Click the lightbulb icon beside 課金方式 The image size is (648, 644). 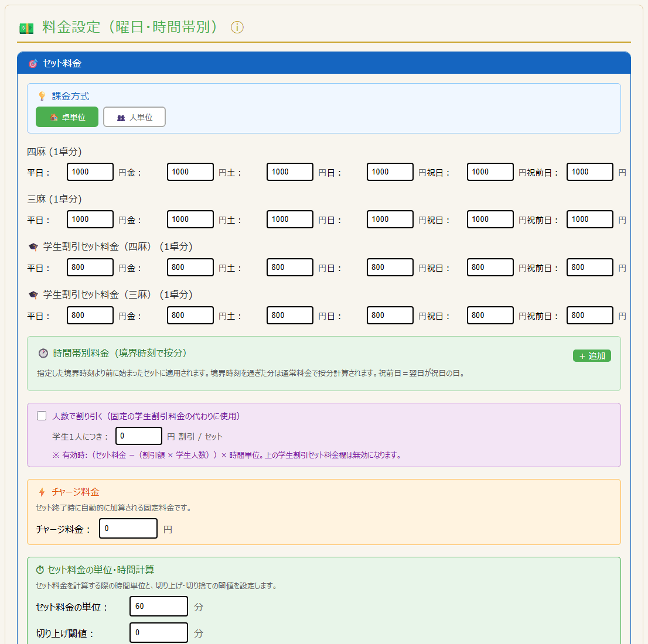[42, 96]
